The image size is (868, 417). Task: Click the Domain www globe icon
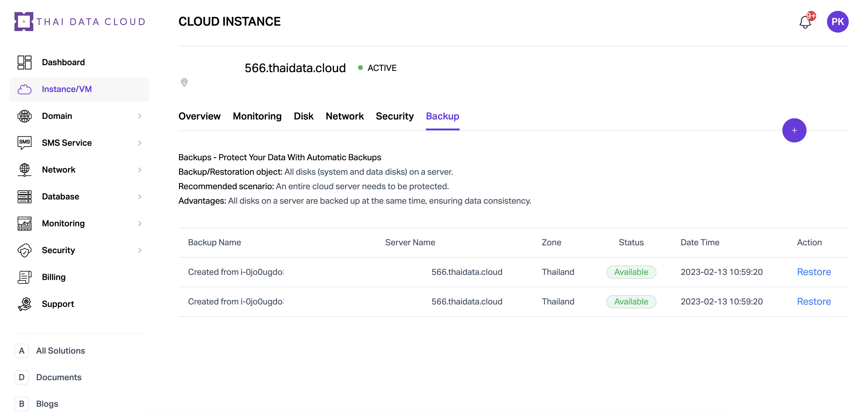pos(24,116)
